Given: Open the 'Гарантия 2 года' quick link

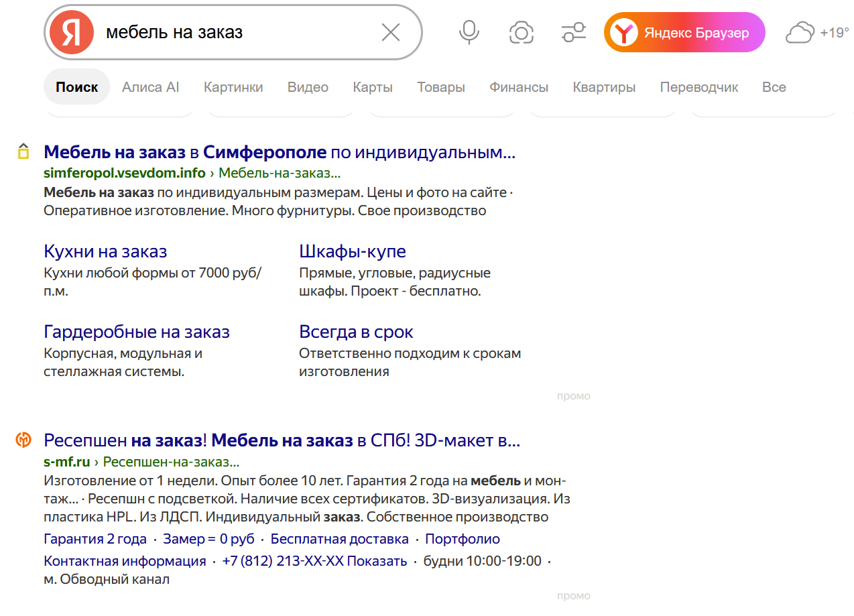Looking at the screenshot, I should pos(95,539).
